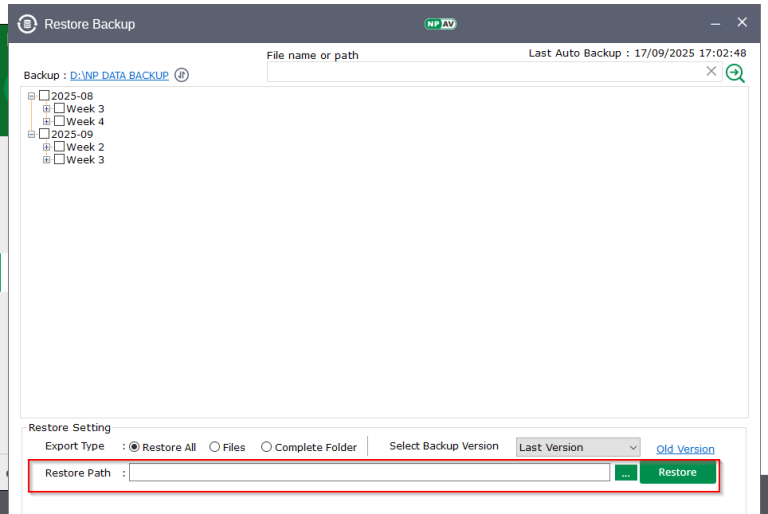
Task: Open the D:\NP DATA BACKUP link
Action: coord(119,75)
